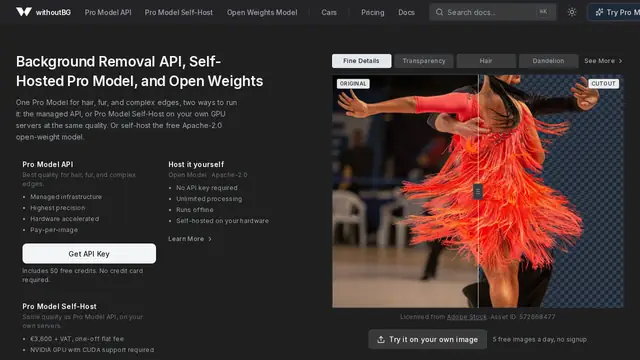Viewport: 640px width, 360px height.
Task: Click 'Runs offline' bullet text
Action: pos(195,210)
